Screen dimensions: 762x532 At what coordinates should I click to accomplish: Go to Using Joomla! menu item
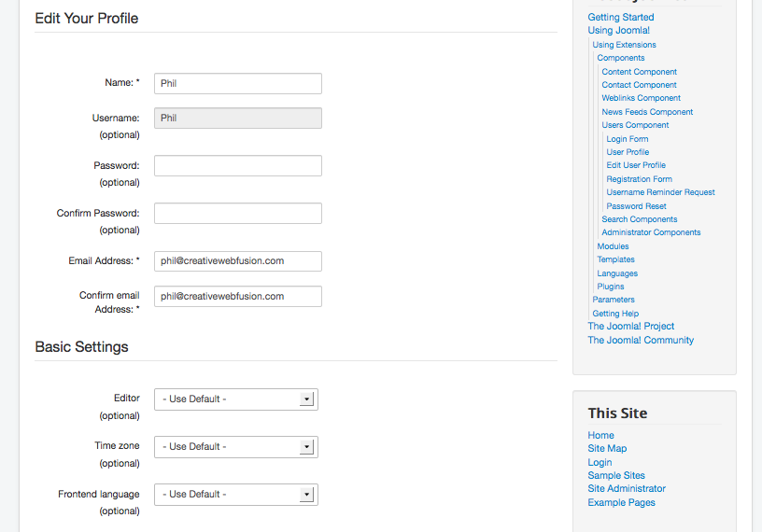[618, 30]
